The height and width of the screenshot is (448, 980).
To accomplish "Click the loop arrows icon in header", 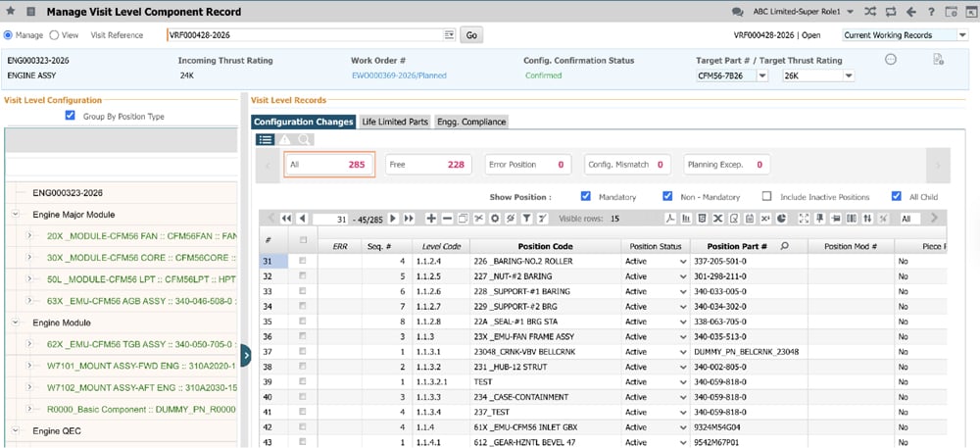I will 891,11.
